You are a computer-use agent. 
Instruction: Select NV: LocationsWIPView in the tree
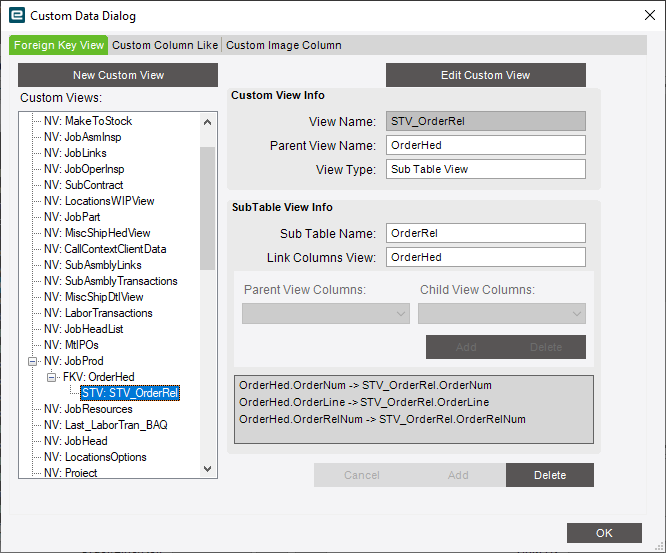pos(99,201)
